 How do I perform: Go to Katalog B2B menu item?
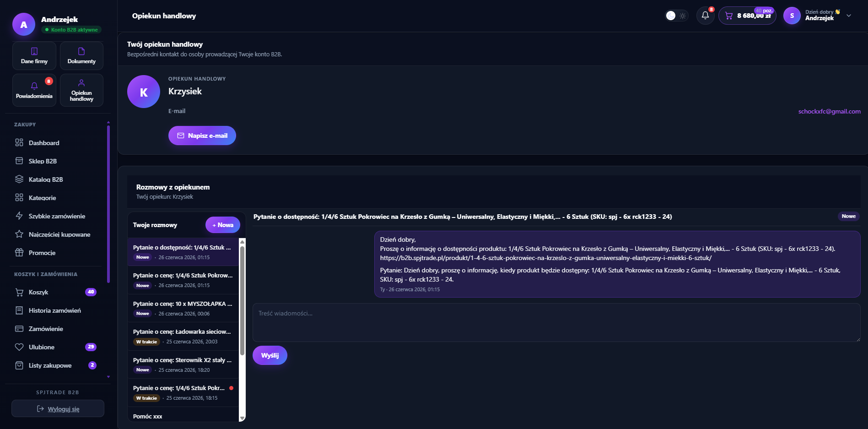coord(56,179)
